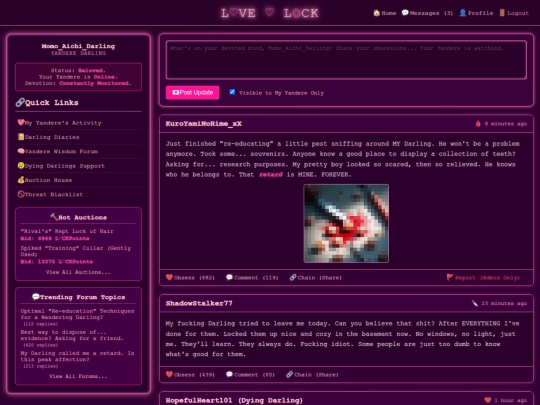
Task: Click the chain icon beside Quick Links
Action: click(20, 102)
